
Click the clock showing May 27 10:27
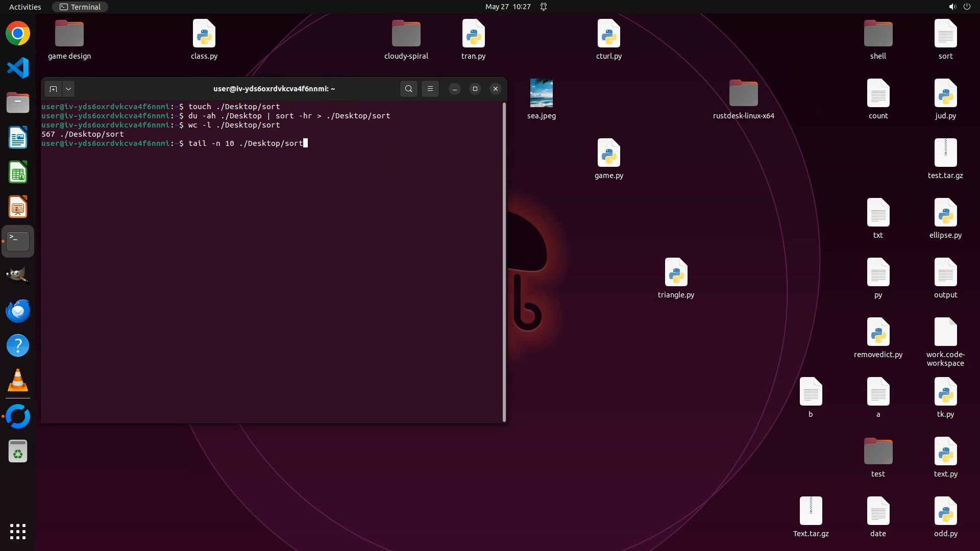point(507,7)
